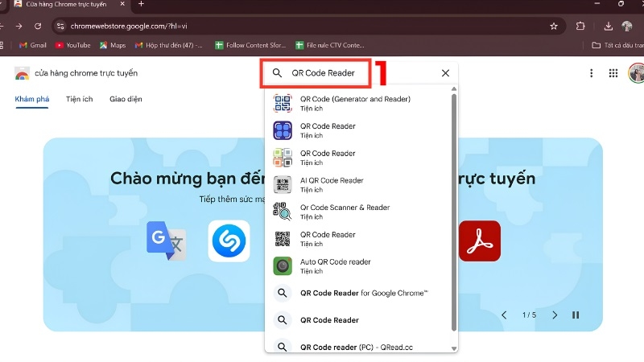
Task: Go to previous carousel slide
Action: [504, 315]
